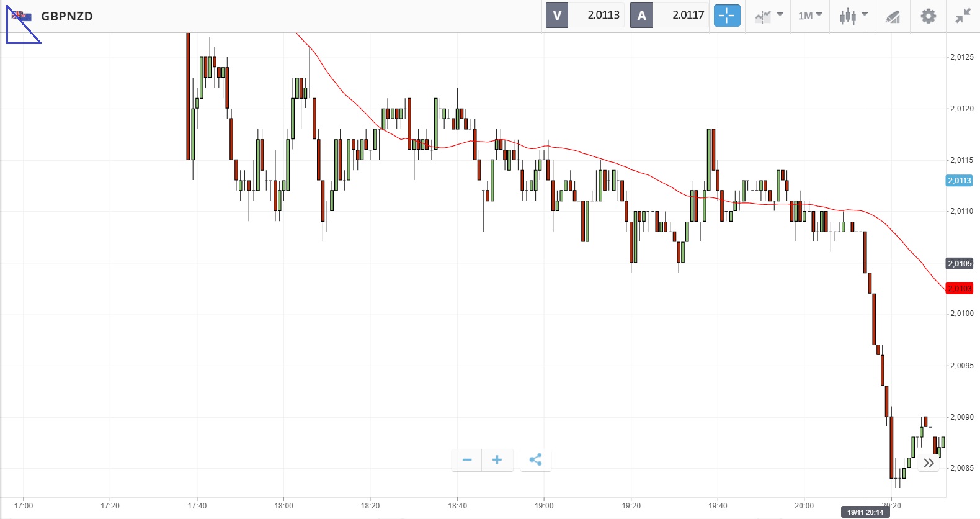
Task: Click the GBPNZD flag icon
Action: click(22, 16)
